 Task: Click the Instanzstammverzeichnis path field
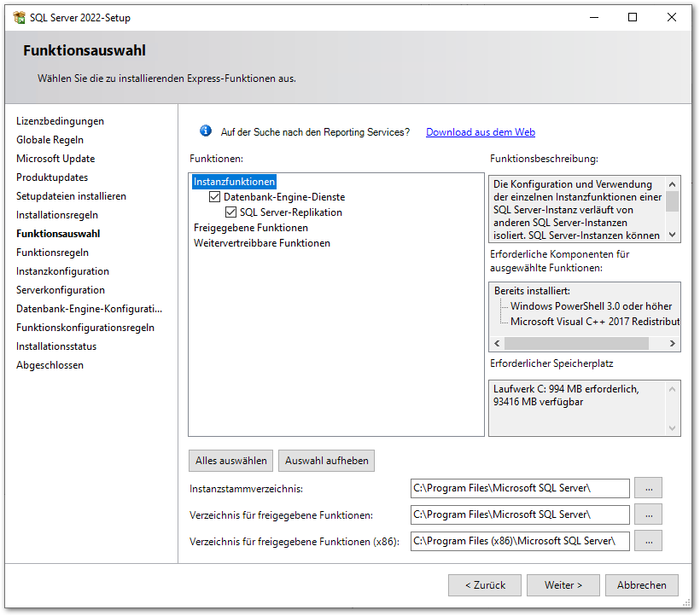coord(519,488)
